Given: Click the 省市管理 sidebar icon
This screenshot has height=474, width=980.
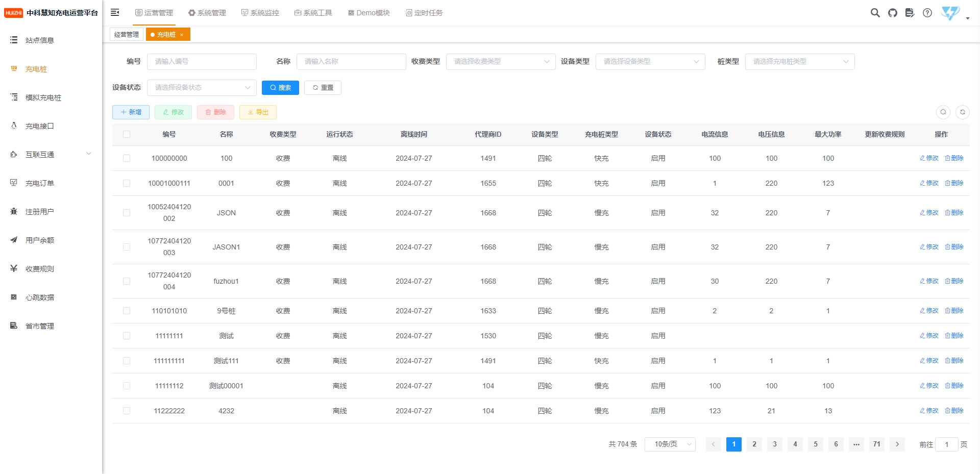Looking at the screenshot, I should (14, 326).
